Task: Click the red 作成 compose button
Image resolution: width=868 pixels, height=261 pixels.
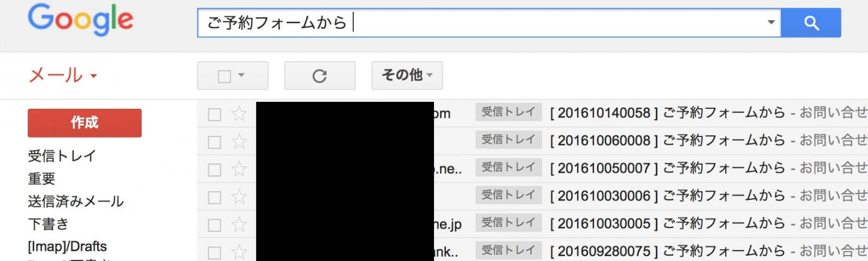Action: [85, 123]
